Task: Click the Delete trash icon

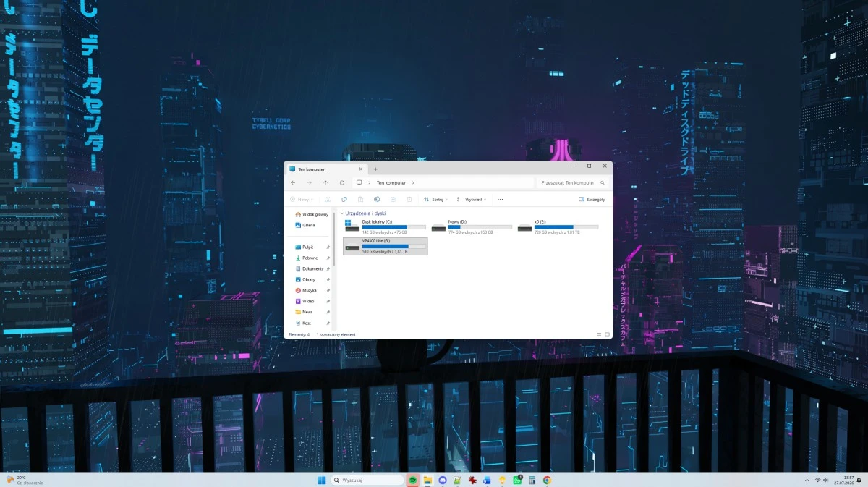Action: point(409,199)
